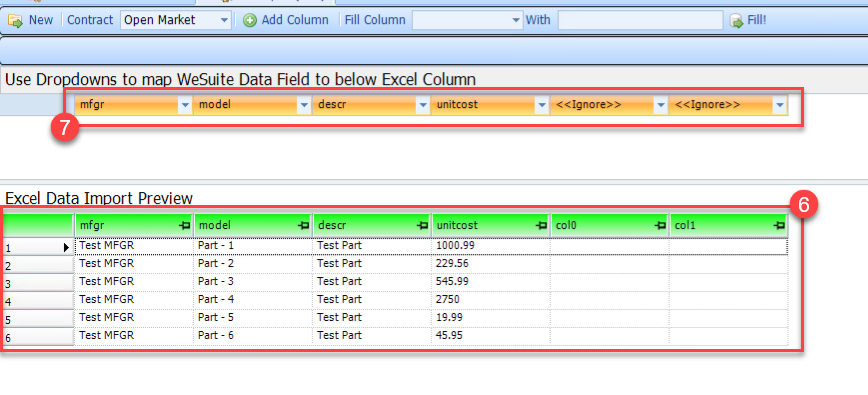Image resolution: width=868 pixels, height=395 pixels.
Task: Open the descr mapping dropdown
Action: point(423,105)
